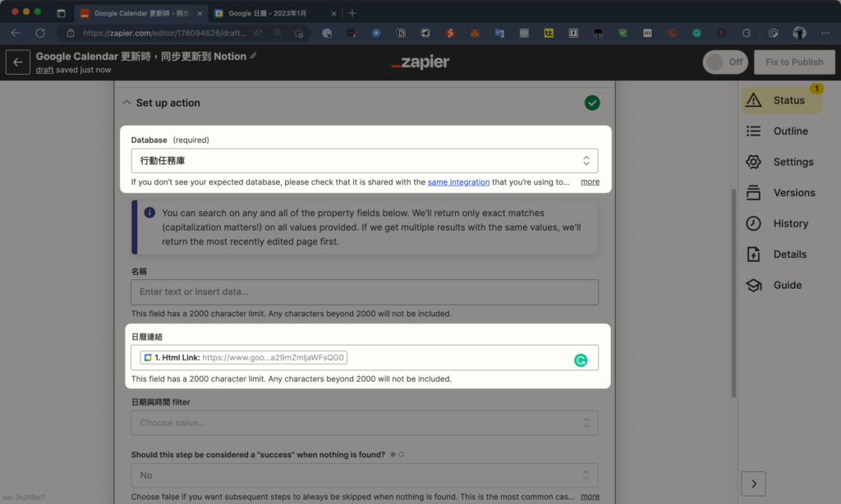Click the site lock icon in address bar
This screenshot has height=504, width=841.
(x=71, y=33)
